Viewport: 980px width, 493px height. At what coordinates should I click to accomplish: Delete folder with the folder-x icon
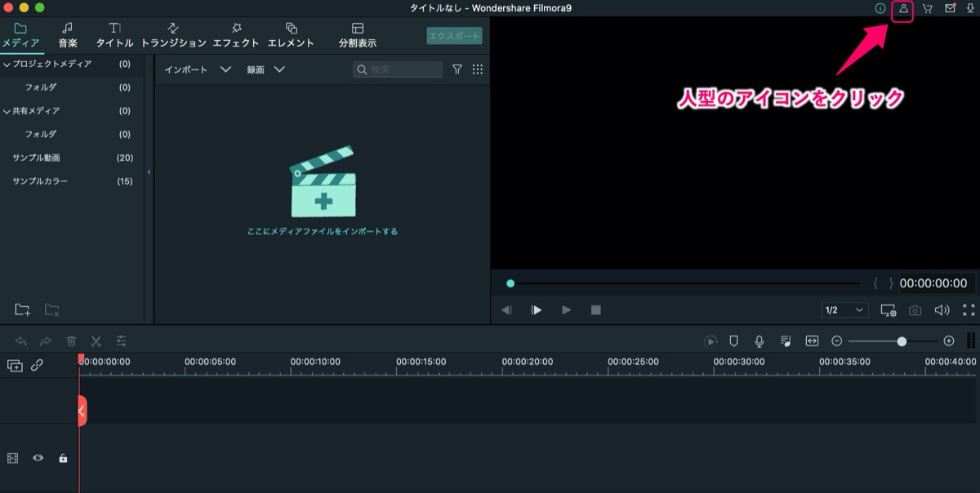(51, 309)
